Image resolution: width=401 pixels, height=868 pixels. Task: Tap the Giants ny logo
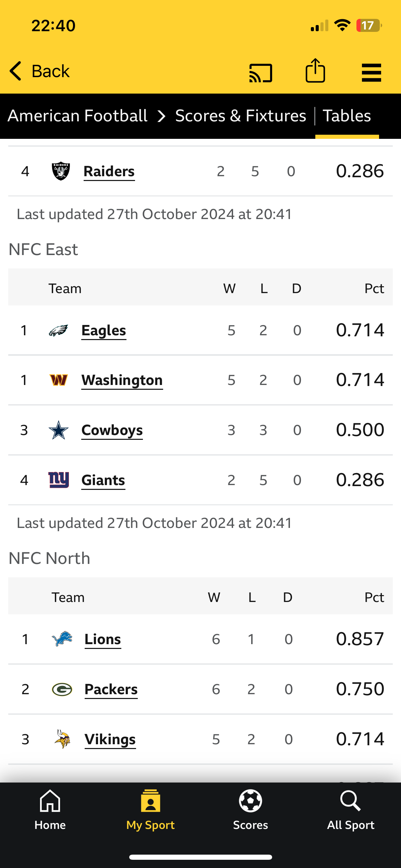pyautogui.click(x=59, y=480)
